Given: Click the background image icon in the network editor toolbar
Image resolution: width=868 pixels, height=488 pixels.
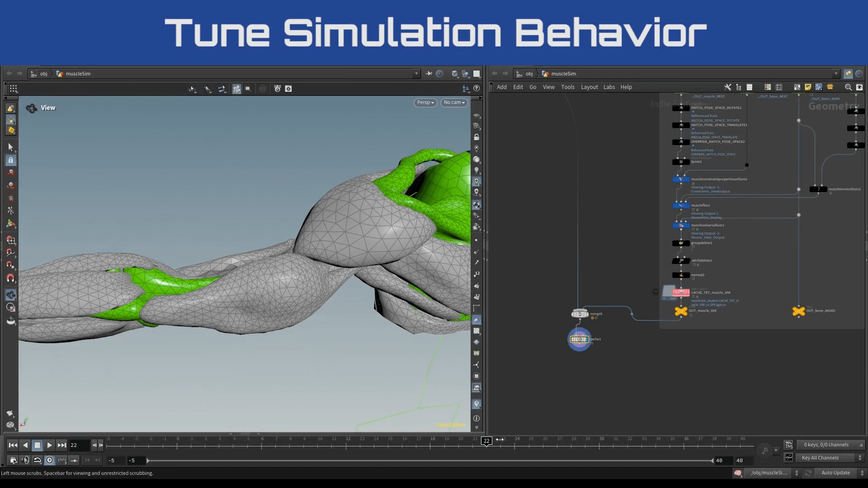Looking at the screenshot, I should click(x=819, y=87).
